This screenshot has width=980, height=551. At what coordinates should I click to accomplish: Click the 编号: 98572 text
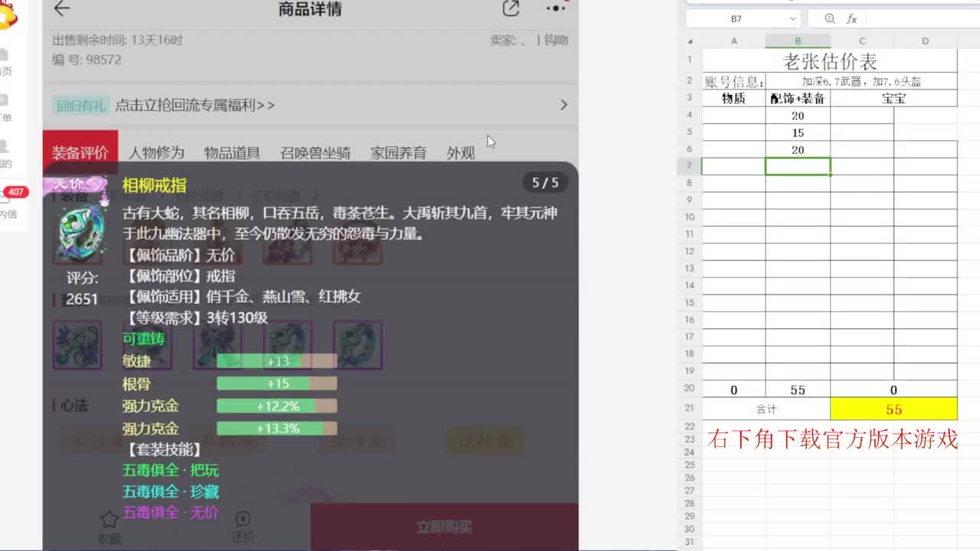(x=87, y=60)
